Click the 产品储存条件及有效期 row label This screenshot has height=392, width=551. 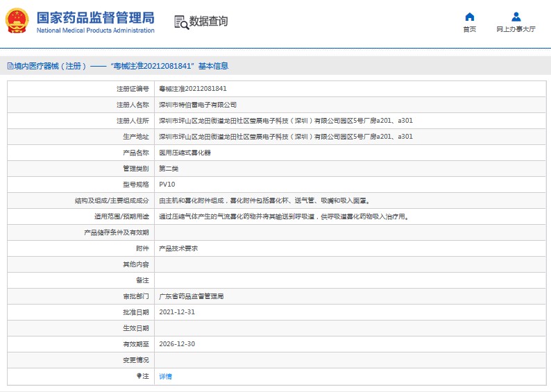pyautogui.click(x=117, y=232)
